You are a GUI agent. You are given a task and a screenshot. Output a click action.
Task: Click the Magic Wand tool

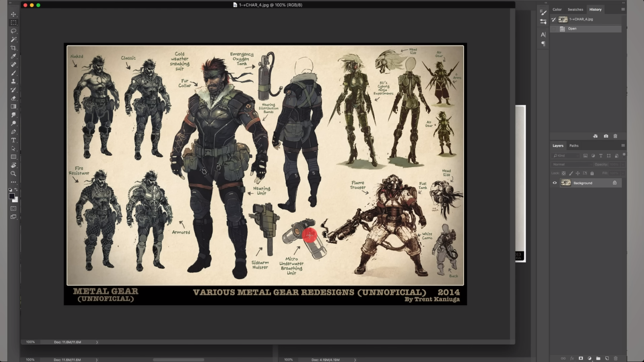(x=13, y=39)
